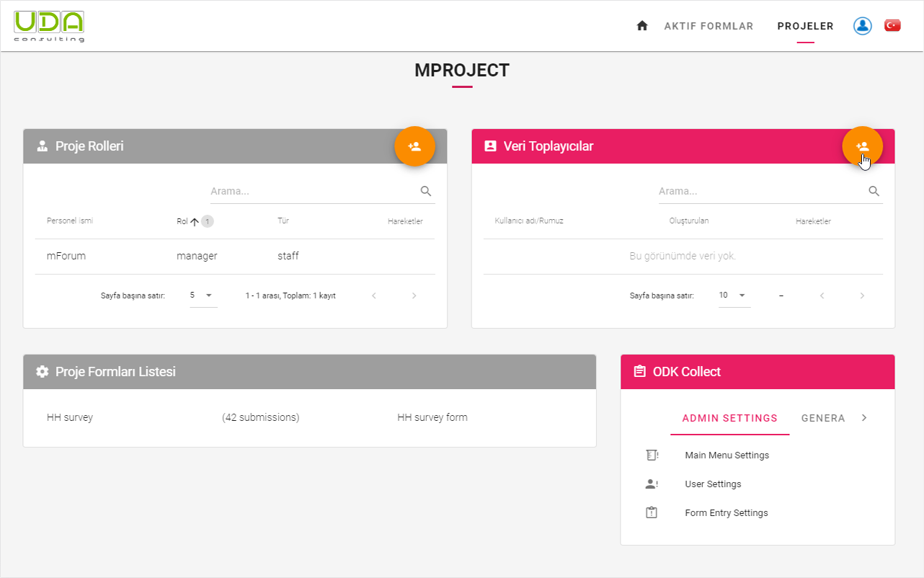Go to next page in Proje Rolleri
The height and width of the screenshot is (578, 924).
pyautogui.click(x=414, y=295)
